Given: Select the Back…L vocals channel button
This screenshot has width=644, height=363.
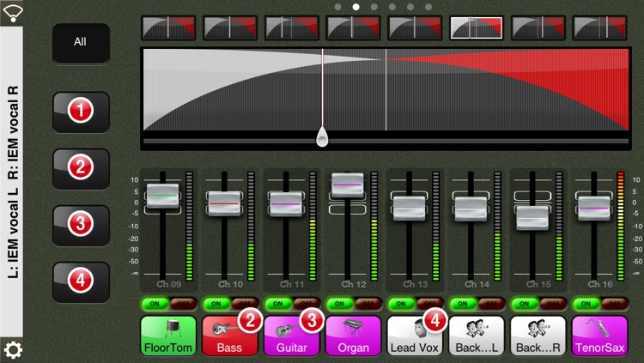Looking at the screenshot, I should [477, 336].
